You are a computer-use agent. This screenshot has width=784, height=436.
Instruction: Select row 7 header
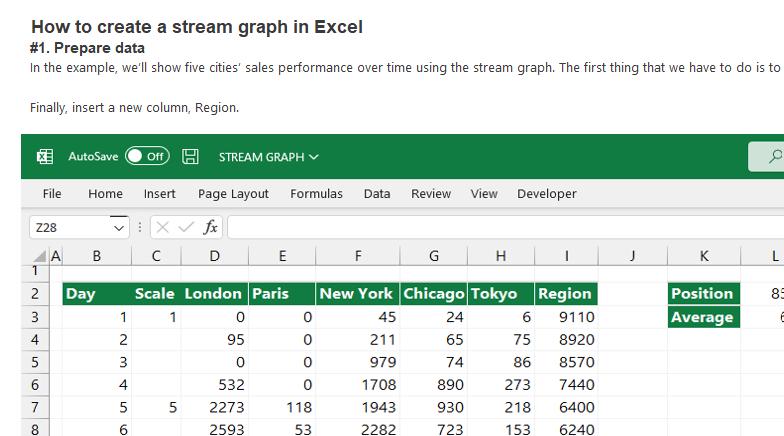[35, 407]
